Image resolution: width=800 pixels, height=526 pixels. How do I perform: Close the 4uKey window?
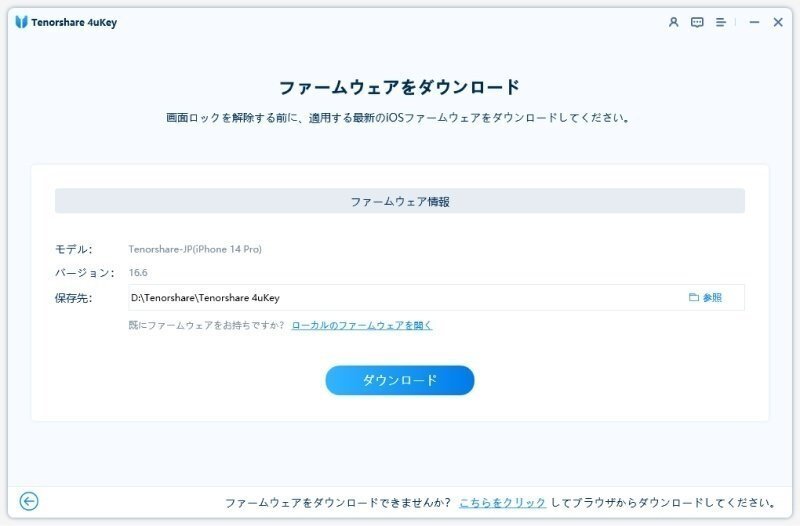[x=778, y=22]
